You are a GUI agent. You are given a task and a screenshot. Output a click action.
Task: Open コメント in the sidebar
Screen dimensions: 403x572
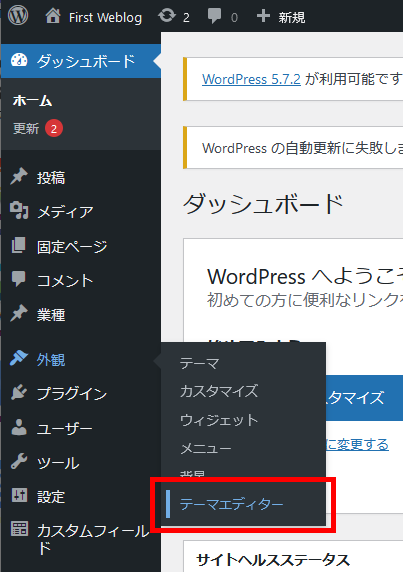pyautogui.click(x=65, y=281)
